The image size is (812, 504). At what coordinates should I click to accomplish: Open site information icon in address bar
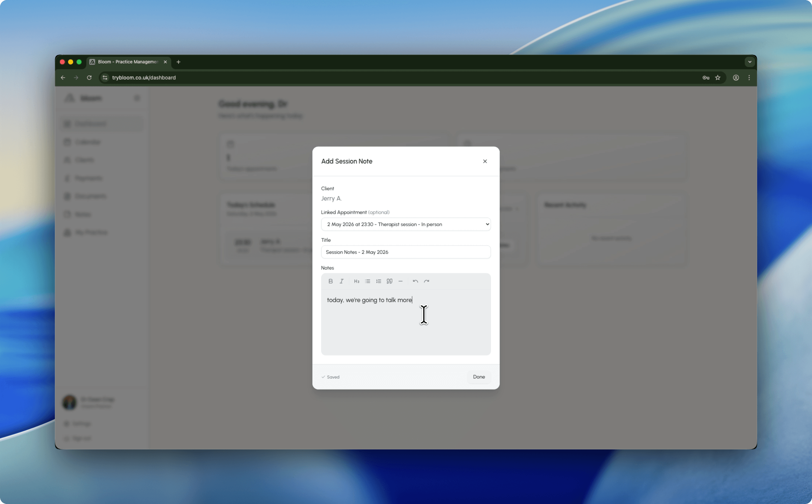click(105, 78)
